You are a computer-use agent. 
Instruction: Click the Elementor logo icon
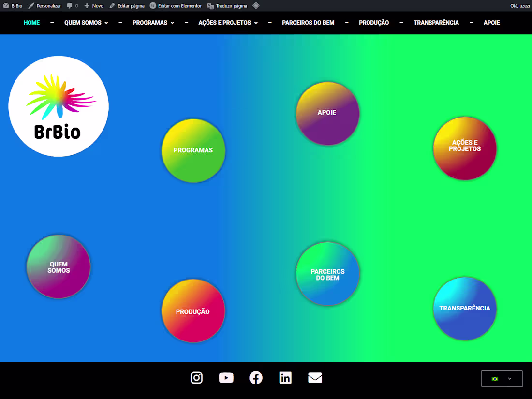(x=153, y=6)
